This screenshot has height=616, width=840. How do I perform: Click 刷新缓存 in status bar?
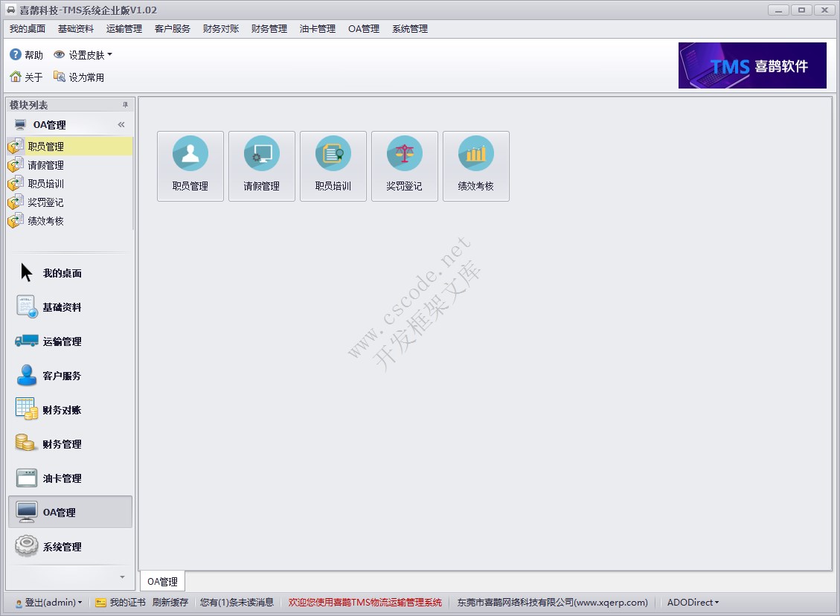click(x=170, y=603)
